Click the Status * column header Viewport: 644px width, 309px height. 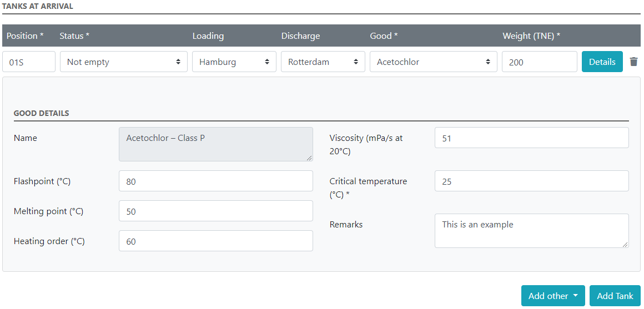(74, 36)
